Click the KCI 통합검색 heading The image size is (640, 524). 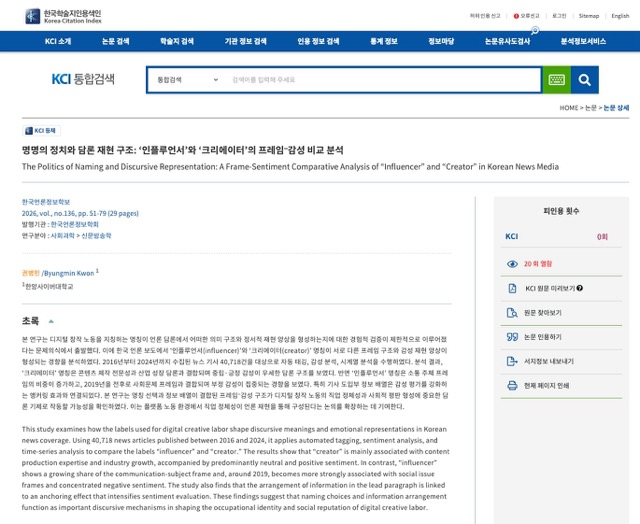[83, 79]
